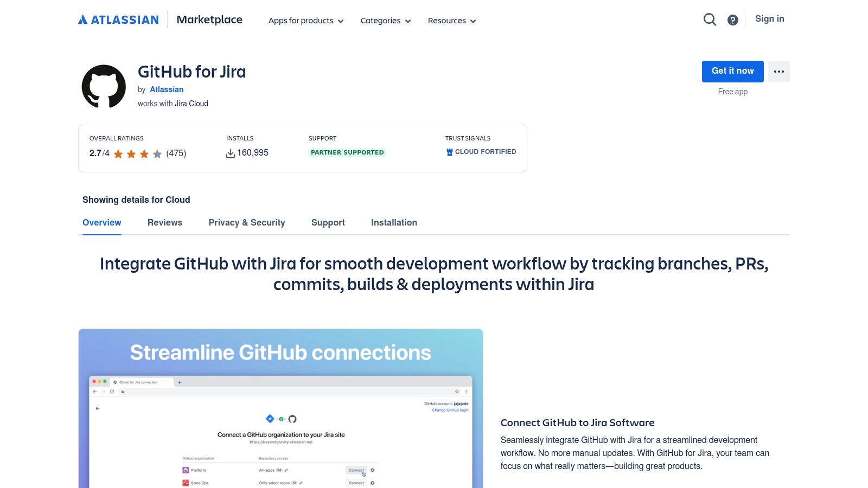Viewport: 868px width, 488px height.
Task: Open the Privacy & Security tab
Action: pyautogui.click(x=247, y=222)
